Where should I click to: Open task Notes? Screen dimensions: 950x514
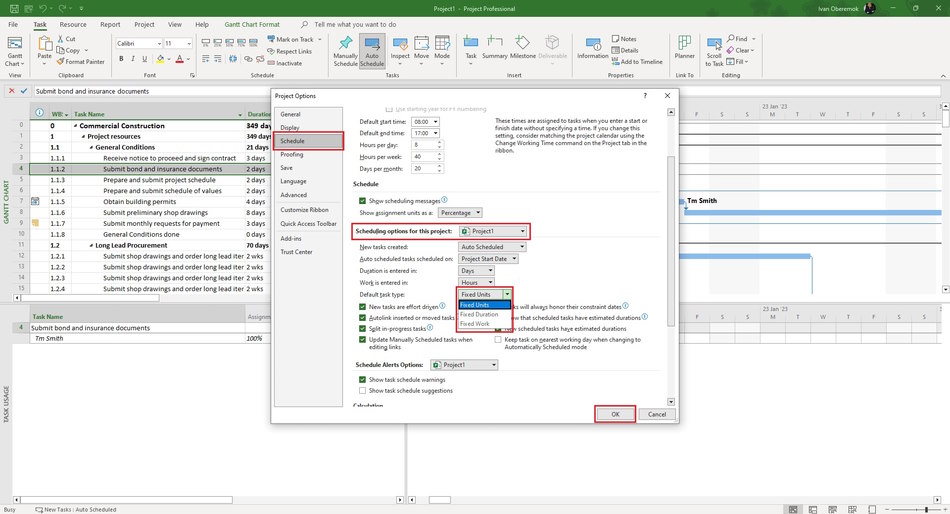click(624, 39)
